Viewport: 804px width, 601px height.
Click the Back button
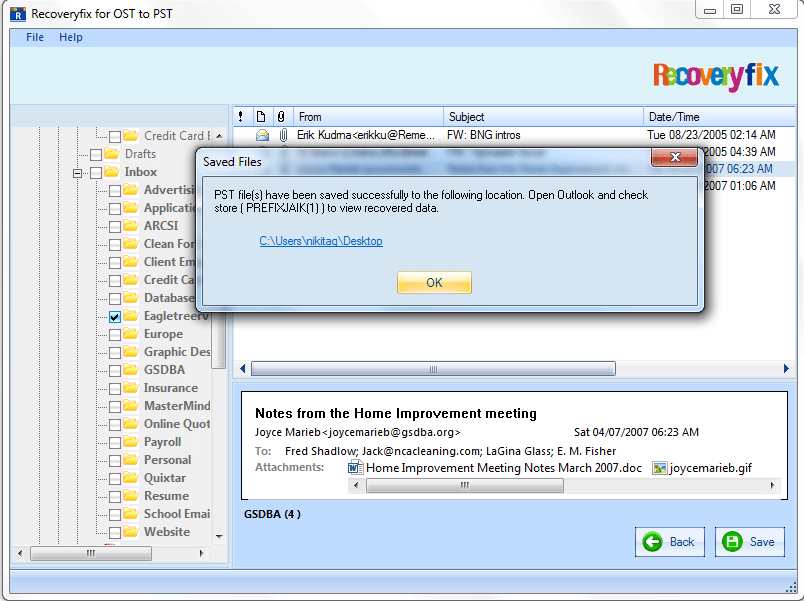point(670,542)
